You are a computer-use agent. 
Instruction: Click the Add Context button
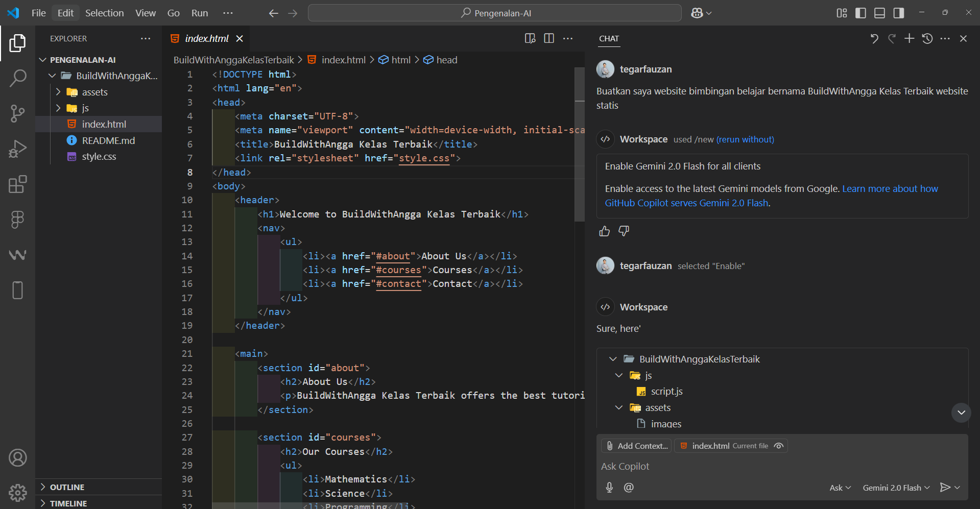coord(637,446)
